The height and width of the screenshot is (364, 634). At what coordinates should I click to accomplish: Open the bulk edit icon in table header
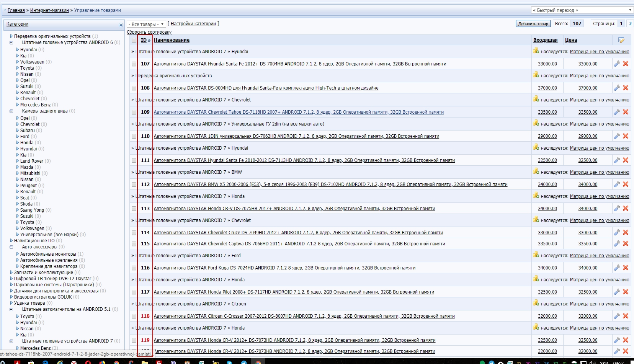(621, 40)
